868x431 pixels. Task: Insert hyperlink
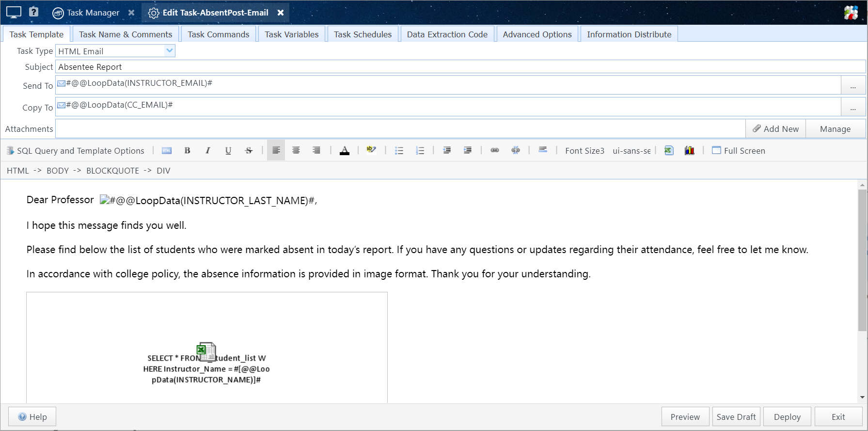495,151
